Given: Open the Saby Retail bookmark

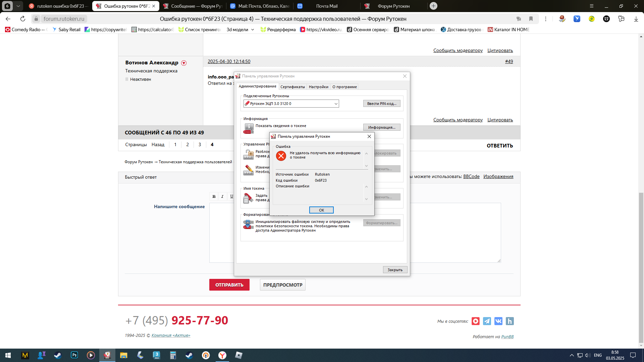Looking at the screenshot, I should tap(66, 29).
